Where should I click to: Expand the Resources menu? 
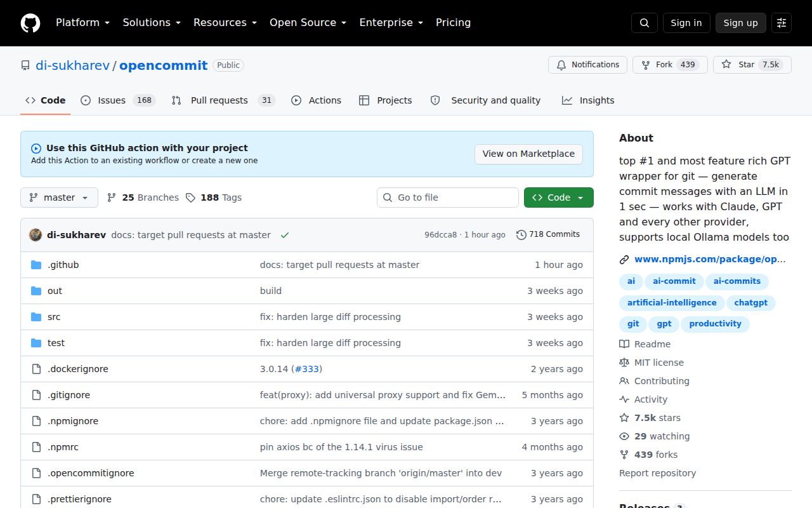point(225,23)
